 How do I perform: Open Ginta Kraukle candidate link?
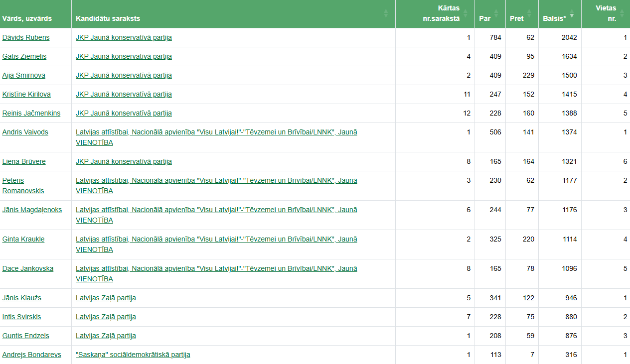pyautogui.click(x=23, y=239)
